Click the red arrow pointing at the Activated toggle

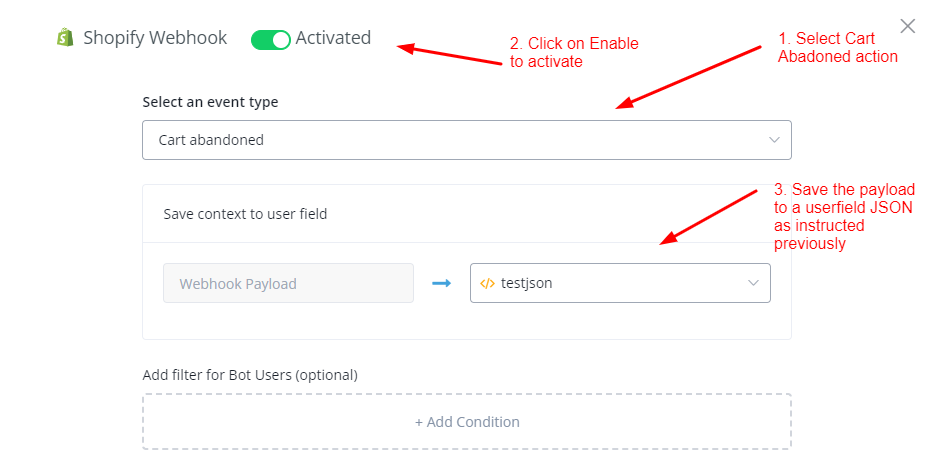(450, 54)
